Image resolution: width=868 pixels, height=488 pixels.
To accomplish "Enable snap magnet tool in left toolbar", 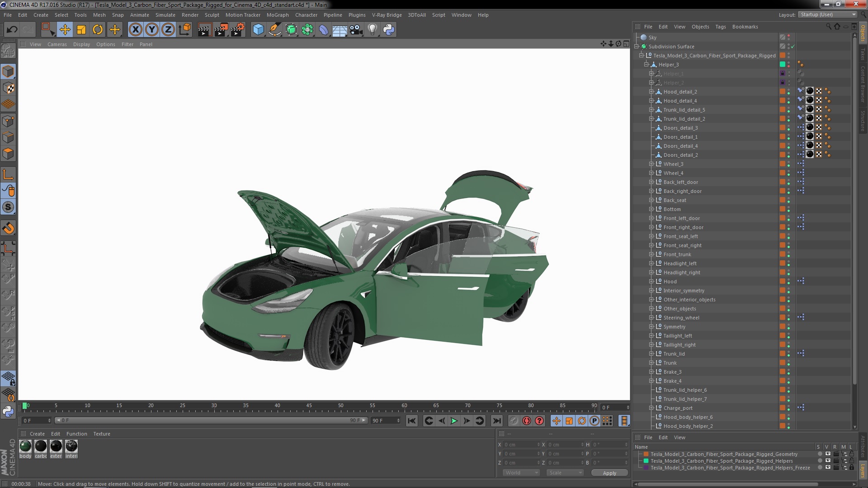I will (x=8, y=228).
